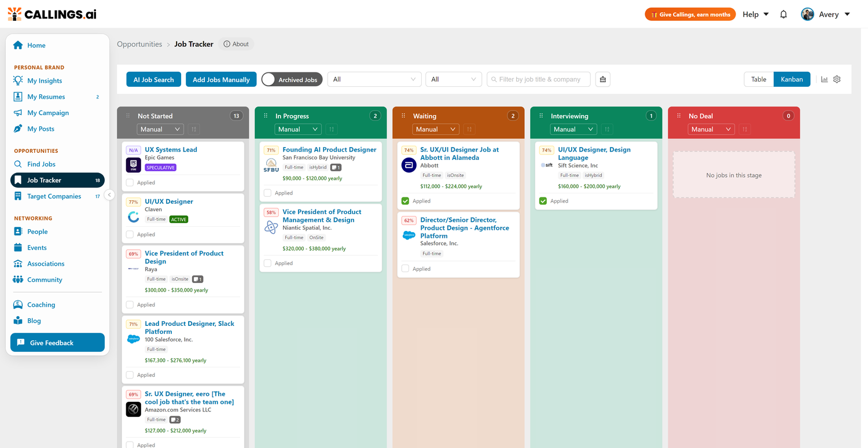Open Manual sort dropdown in Interviewing
The image size is (868, 448).
click(573, 129)
